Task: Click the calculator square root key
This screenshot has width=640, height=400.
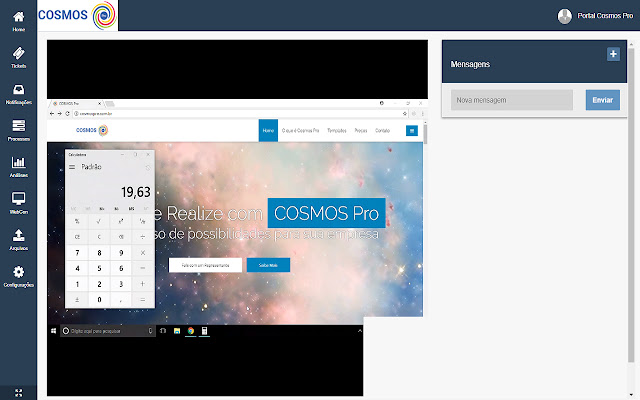Action: (x=99, y=221)
